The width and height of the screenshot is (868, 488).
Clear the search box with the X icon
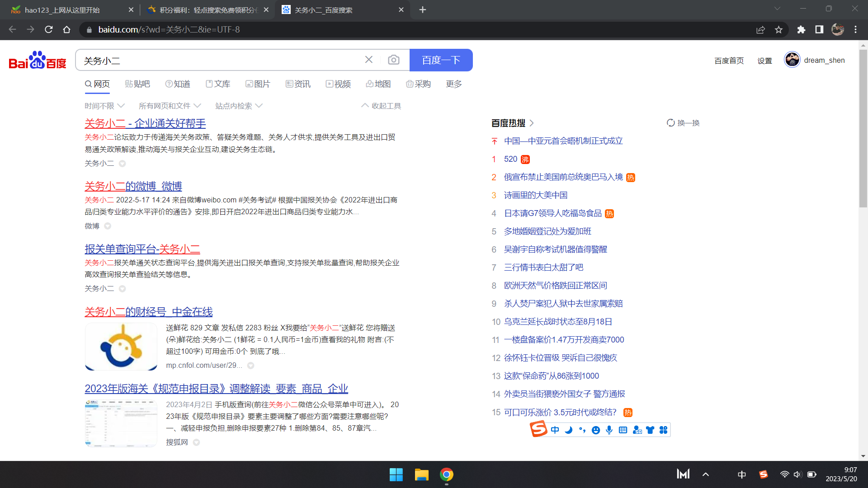tap(369, 60)
